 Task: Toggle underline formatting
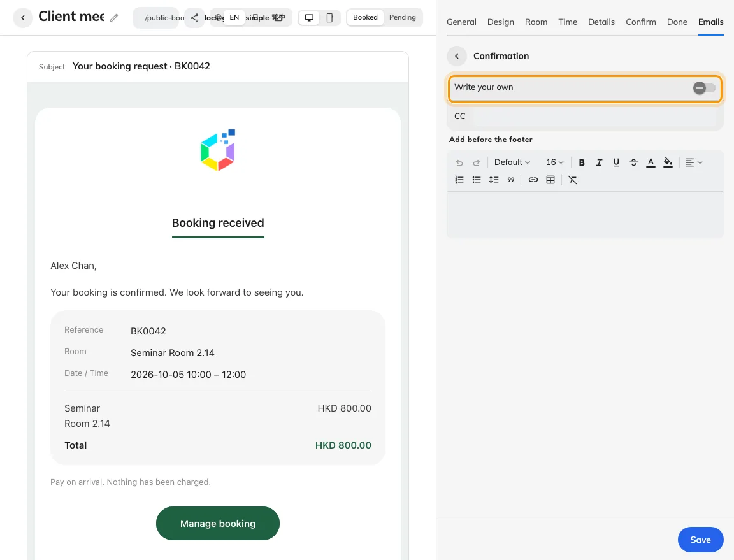click(616, 162)
